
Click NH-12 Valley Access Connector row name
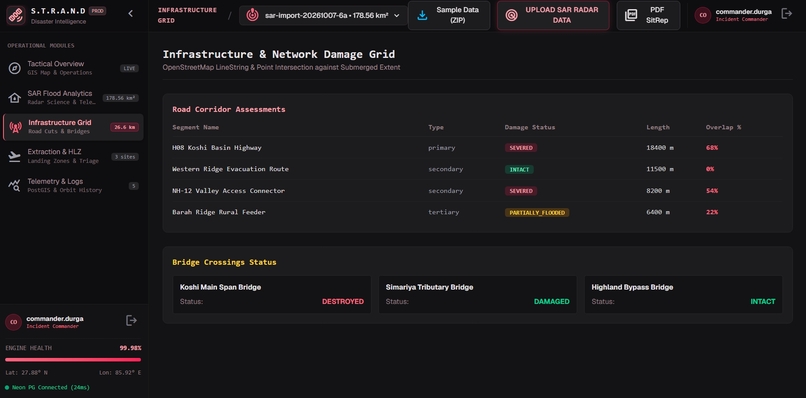click(228, 191)
